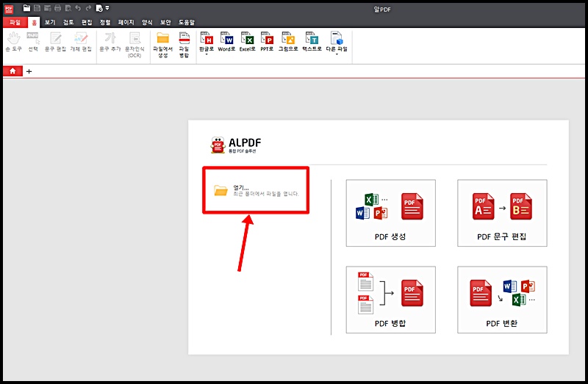The width and height of the screenshot is (588, 384).
Task: Switch to the 보안 ribbon tab
Action: click(165, 23)
